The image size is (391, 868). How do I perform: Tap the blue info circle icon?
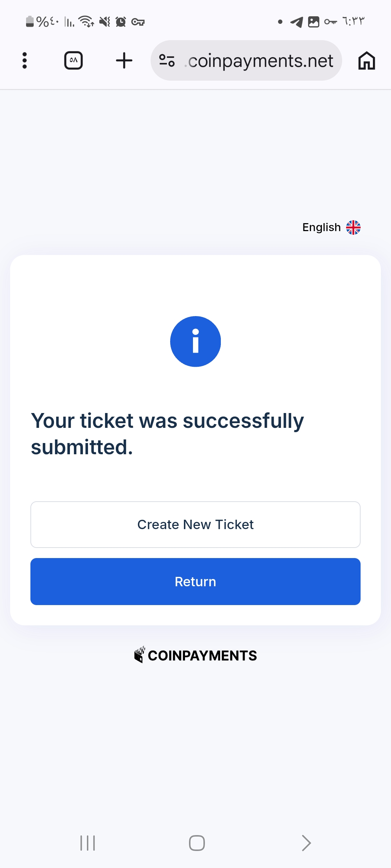click(x=195, y=341)
